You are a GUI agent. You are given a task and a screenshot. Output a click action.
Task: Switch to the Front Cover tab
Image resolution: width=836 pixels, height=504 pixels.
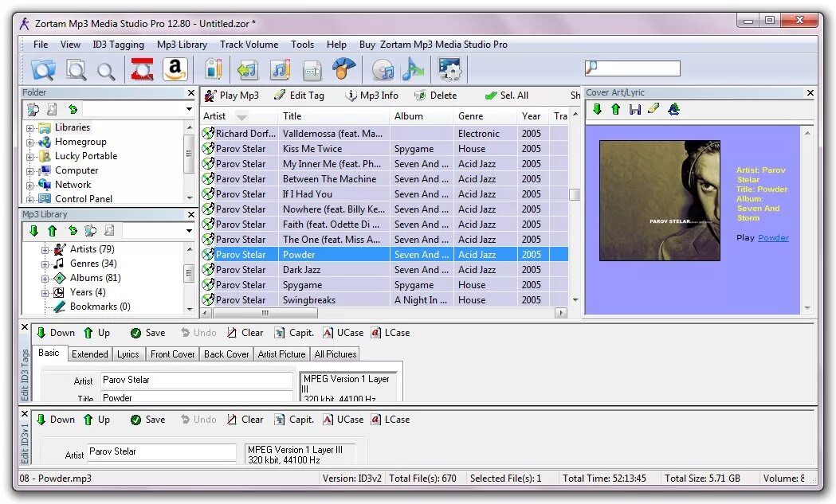(x=173, y=354)
